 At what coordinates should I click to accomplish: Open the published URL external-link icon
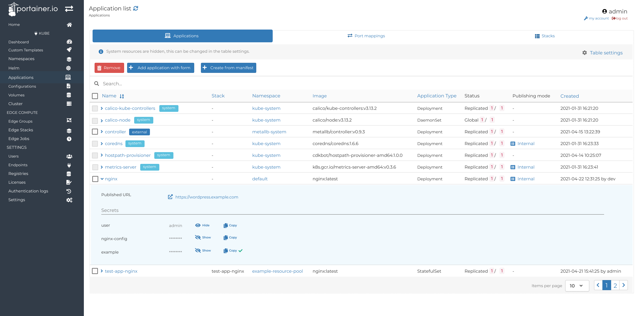click(170, 197)
